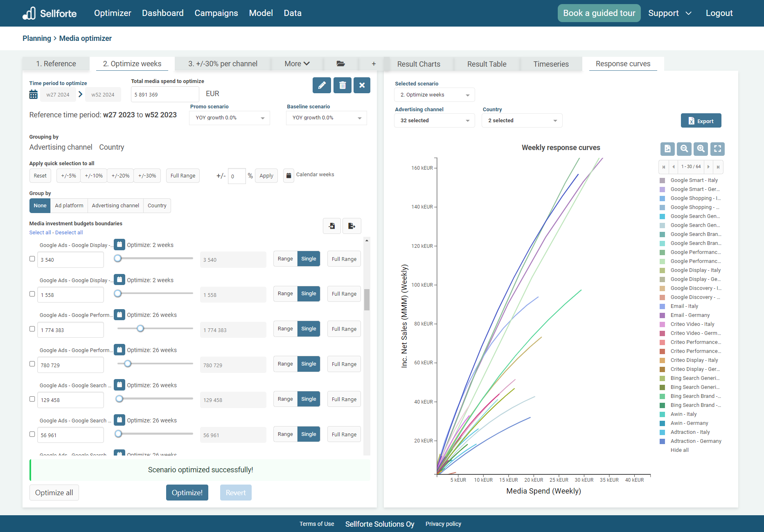Switch to the Result Table tab

coord(487,64)
